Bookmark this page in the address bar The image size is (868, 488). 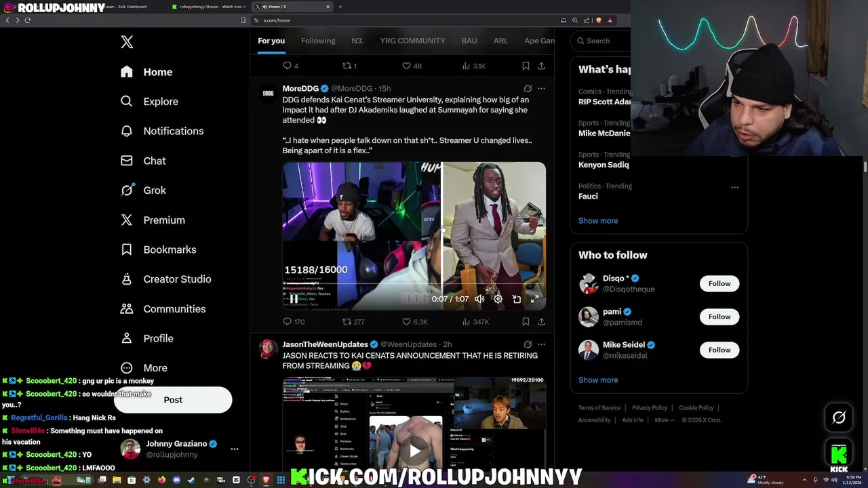coord(243,20)
